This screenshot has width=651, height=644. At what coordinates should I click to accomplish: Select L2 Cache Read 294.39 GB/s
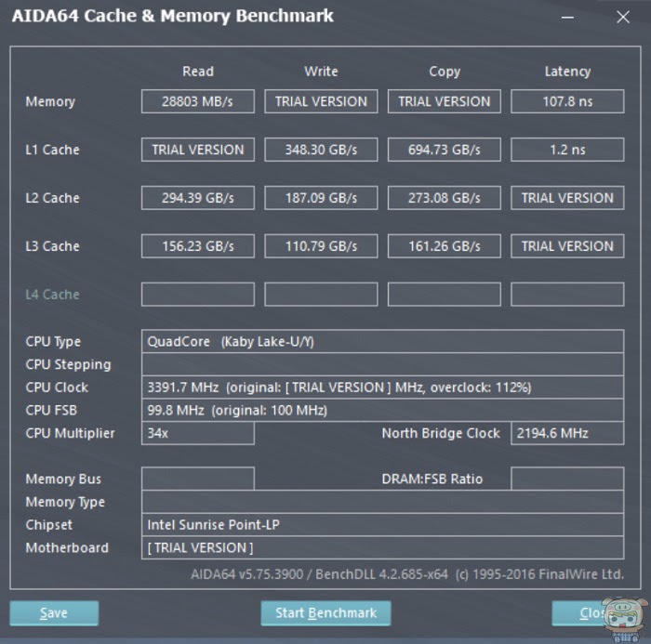(x=197, y=198)
